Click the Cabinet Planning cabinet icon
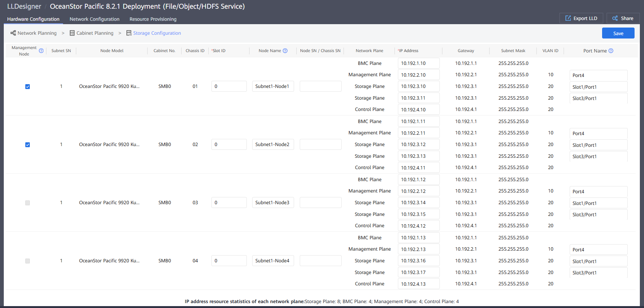This screenshot has height=308, width=644. click(x=72, y=33)
